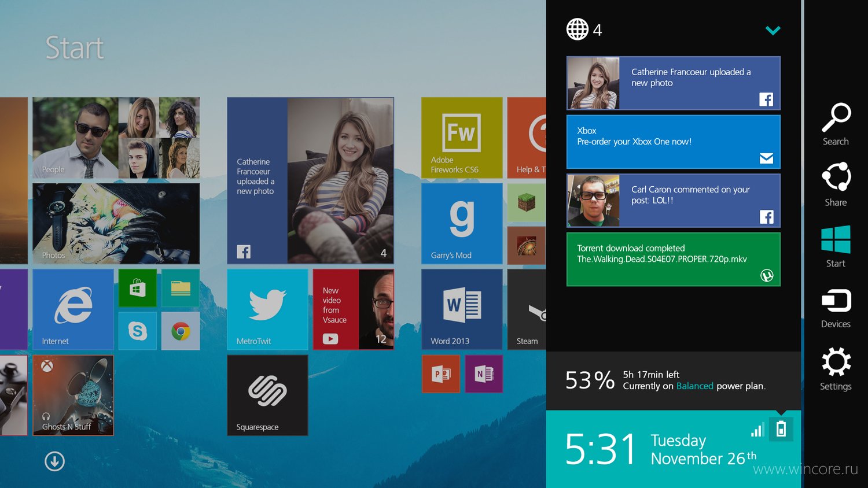Open the Devices charm
Image resolution: width=868 pixels, height=488 pixels.
tap(836, 308)
